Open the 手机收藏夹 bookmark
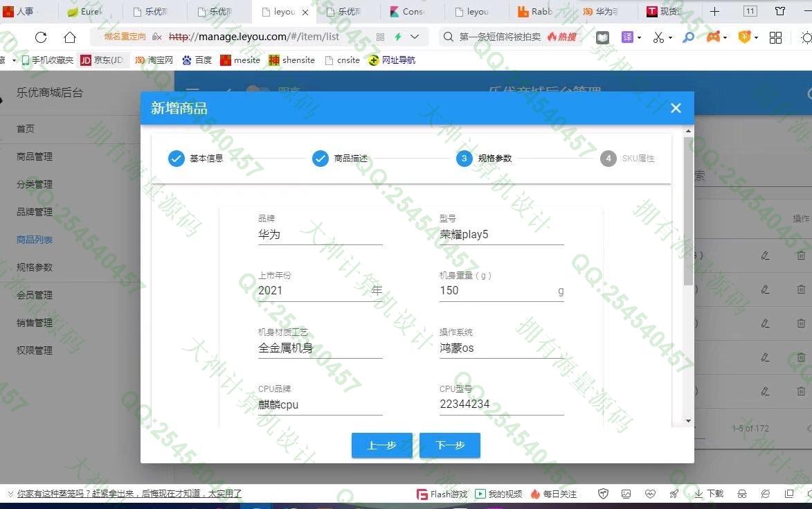The height and width of the screenshot is (509, 812). tap(48, 60)
